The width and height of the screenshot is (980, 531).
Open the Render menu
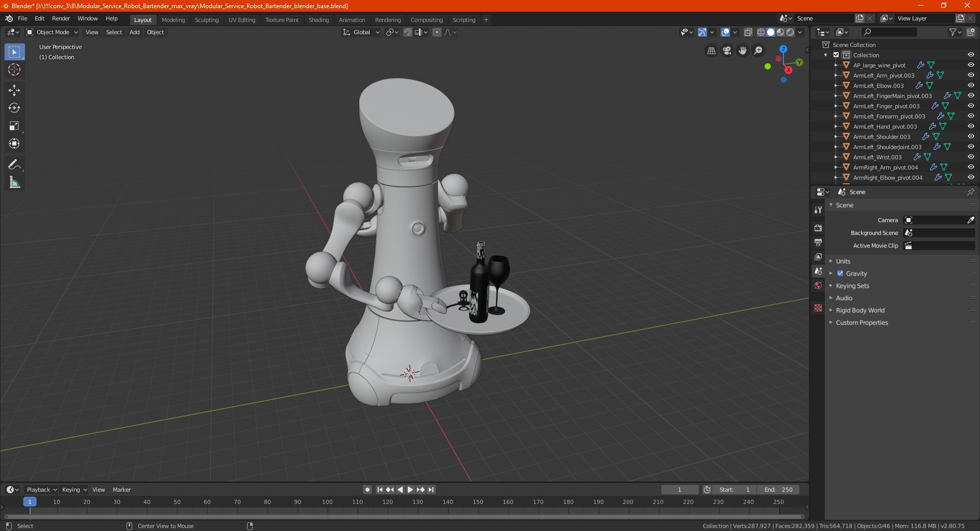61,18
